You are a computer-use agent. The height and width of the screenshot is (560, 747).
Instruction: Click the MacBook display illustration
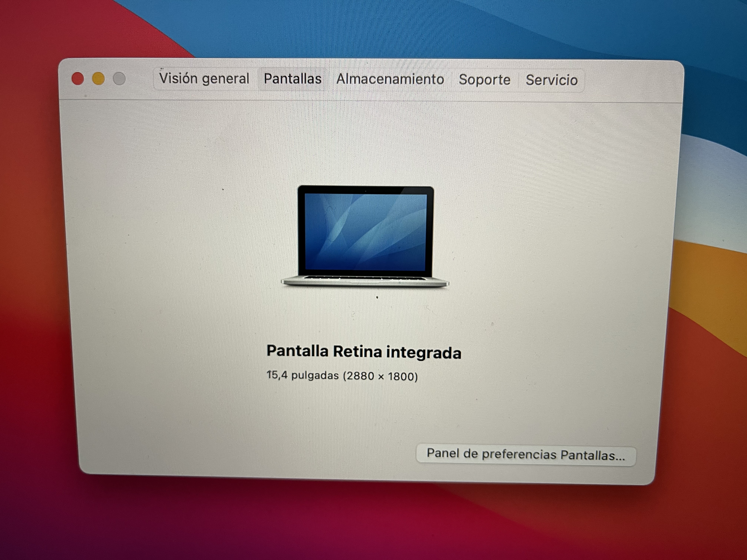pyautogui.click(x=365, y=236)
